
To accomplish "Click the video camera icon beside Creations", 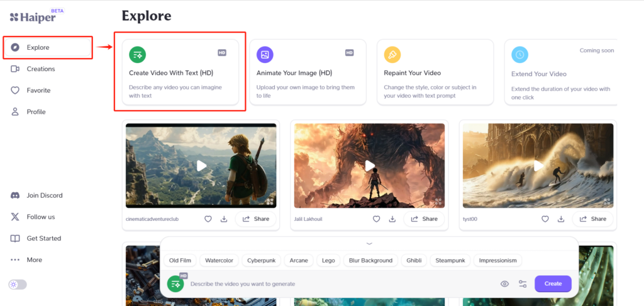I will tap(15, 69).
